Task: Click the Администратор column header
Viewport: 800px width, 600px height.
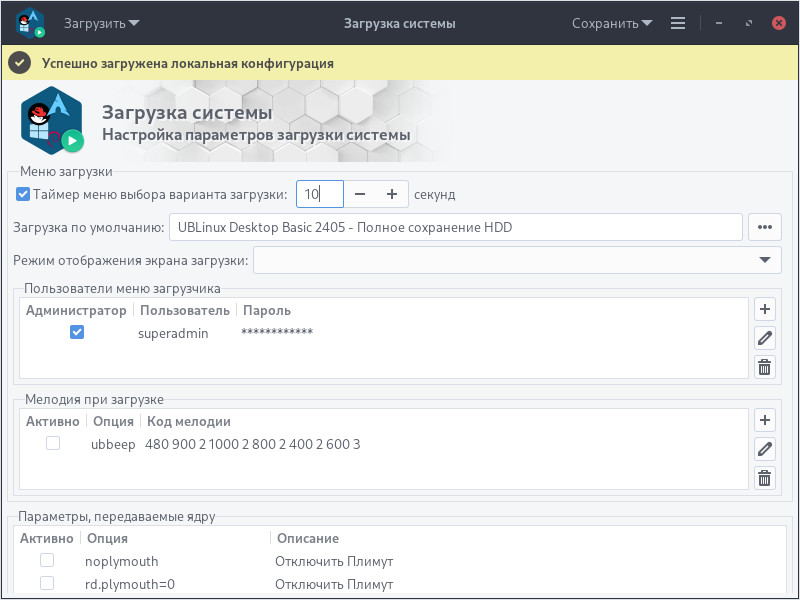Action: [x=76, y=310]
